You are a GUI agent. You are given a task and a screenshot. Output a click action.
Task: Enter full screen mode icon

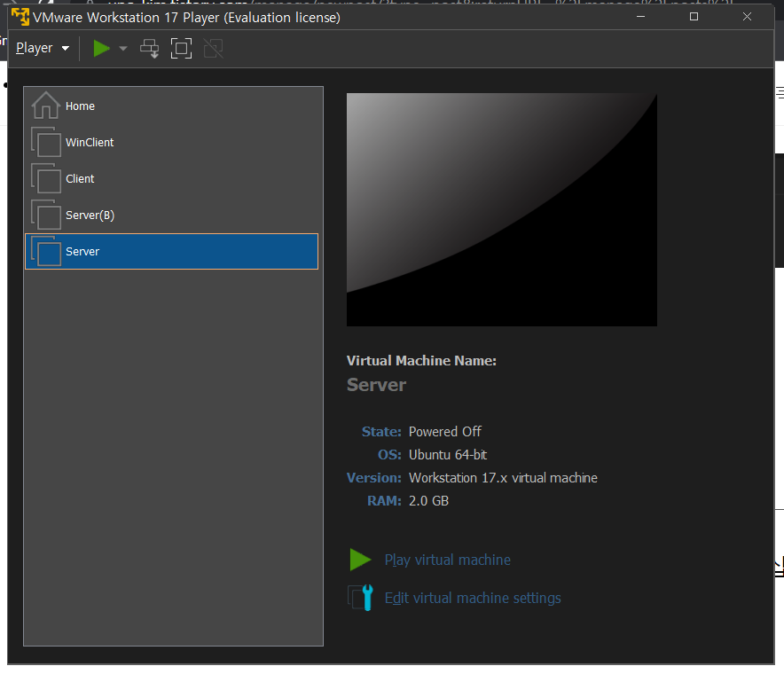181,49
